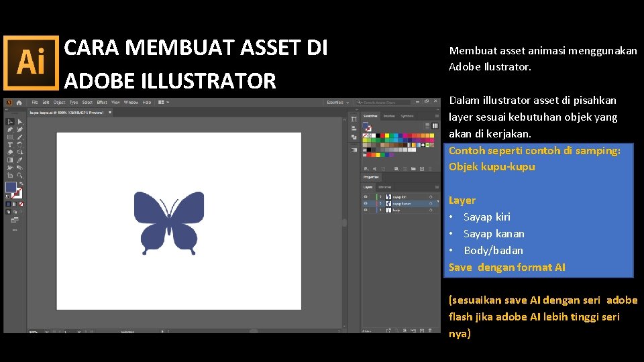Expand sayap kiri layer contents
The height and width of the screenshot is (362, 644).
pos(380,197)
